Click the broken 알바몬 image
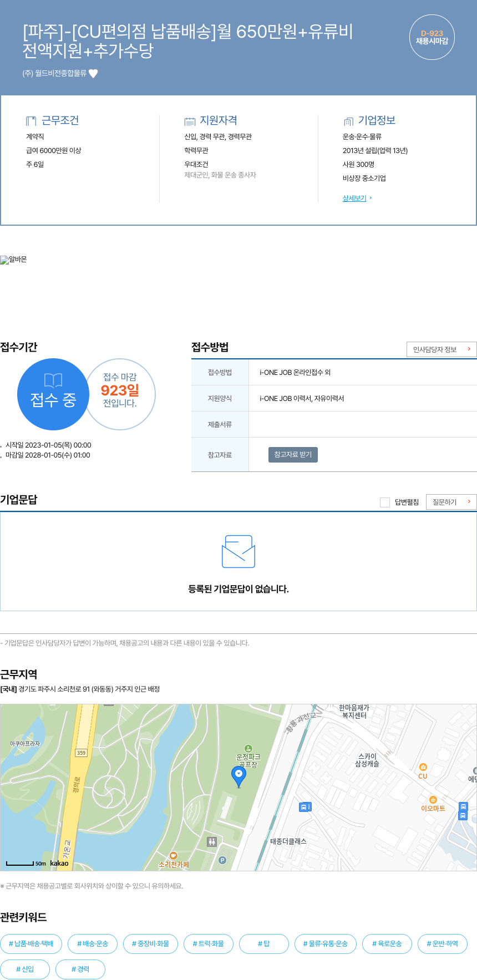The height and width of the screenshot is (980, 477). point(13,260)
